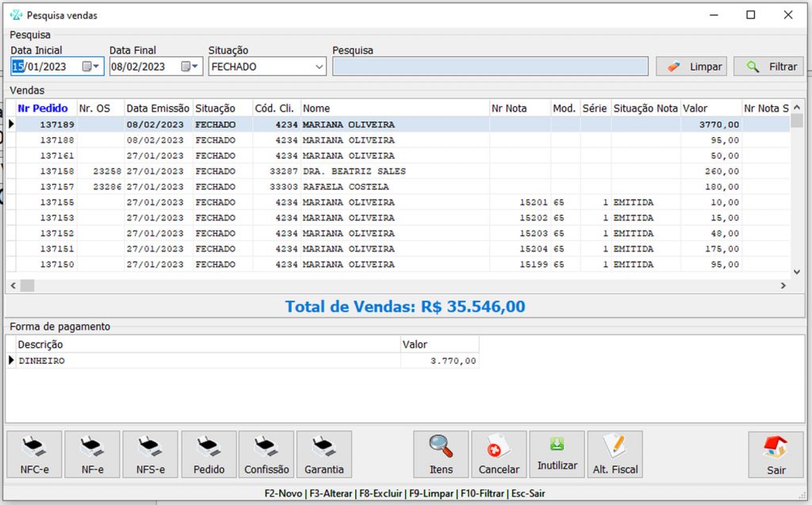Open Alt. Fiscal editing option
This screenshot has width=812, height=505.
[x=615, y=455]
